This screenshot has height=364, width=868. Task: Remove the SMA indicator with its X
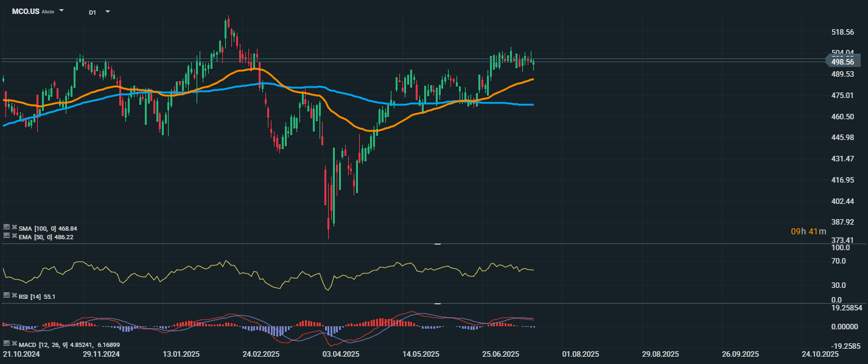[14, 228]
